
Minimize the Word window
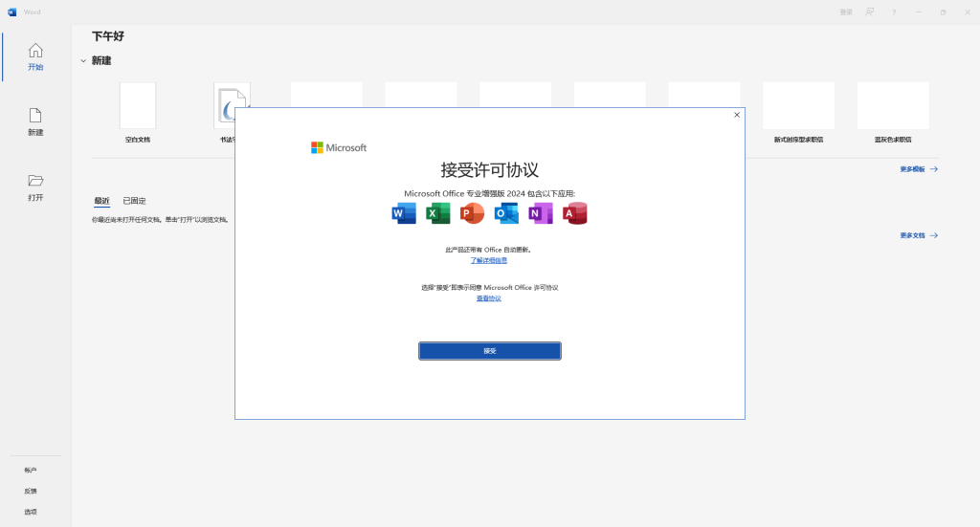(919, 11)
